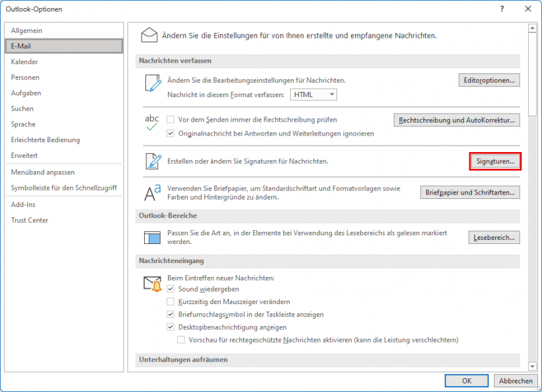Open the HTML message format dropdown
The height and width of the screenshot is (392, 542).
click(313, 95)
